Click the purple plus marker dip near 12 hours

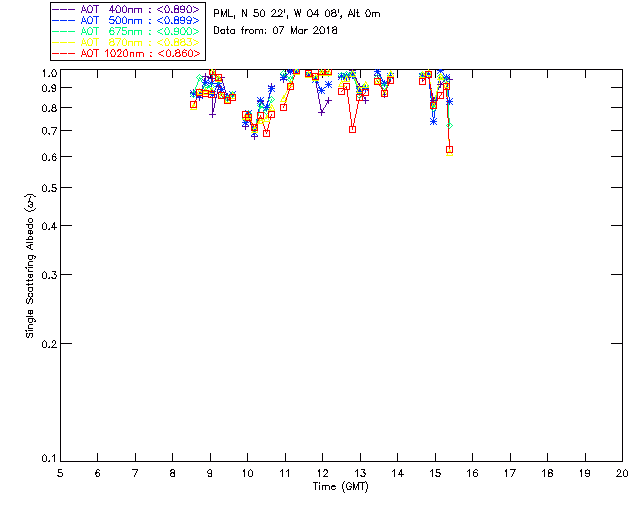(321, 112)
